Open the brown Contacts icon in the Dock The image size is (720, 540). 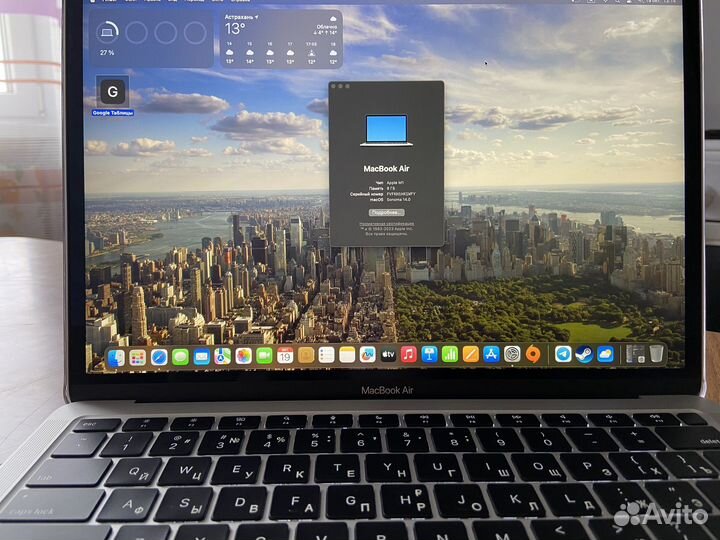point(306,355)
